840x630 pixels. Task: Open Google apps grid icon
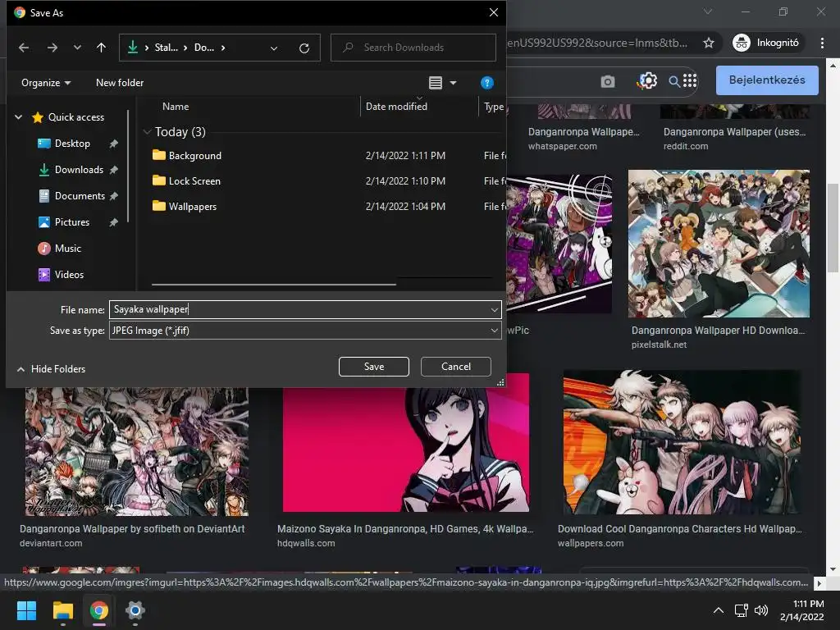coord(690,81)
